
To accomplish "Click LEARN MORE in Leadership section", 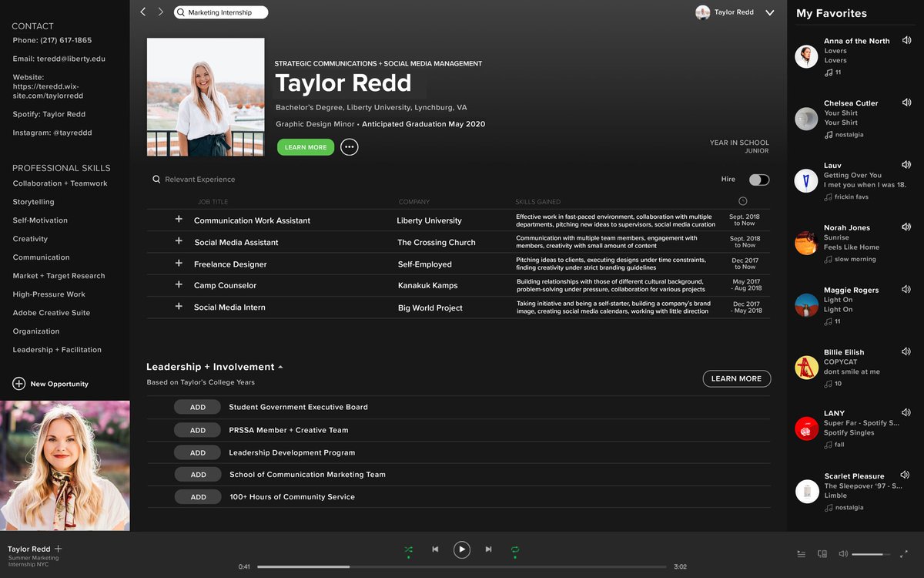I will [736, 378].
